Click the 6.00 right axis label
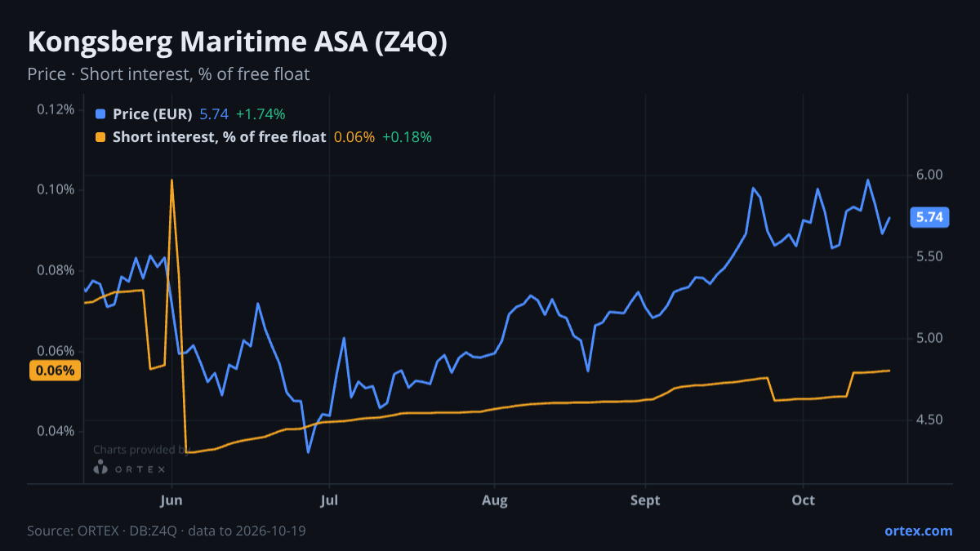 929,175
